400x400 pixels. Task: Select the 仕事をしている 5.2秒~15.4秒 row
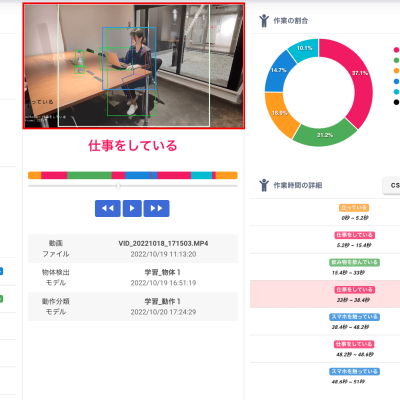325,240
